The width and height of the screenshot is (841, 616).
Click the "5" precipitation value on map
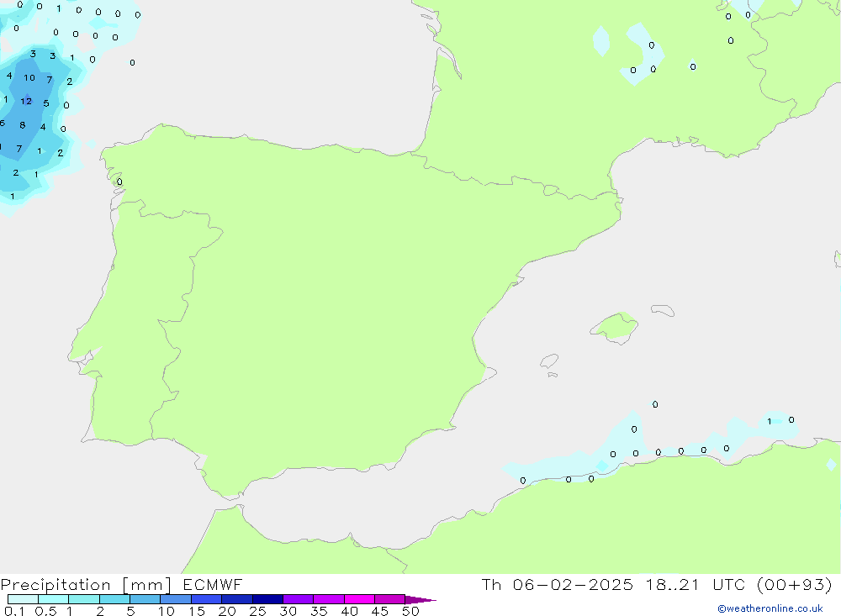click(x=46, y=103)
